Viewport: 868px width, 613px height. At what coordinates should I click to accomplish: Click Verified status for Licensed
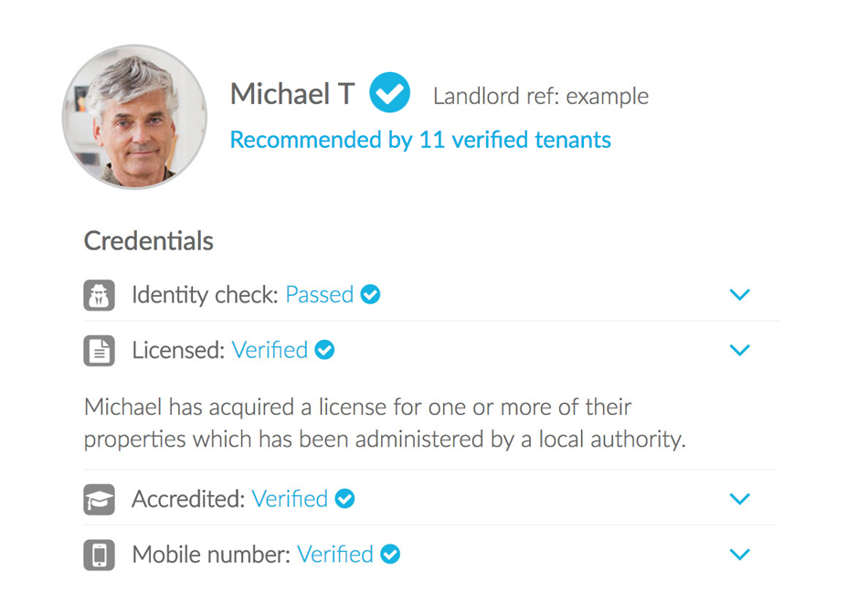pyautogui.click(x=270, y=350)
